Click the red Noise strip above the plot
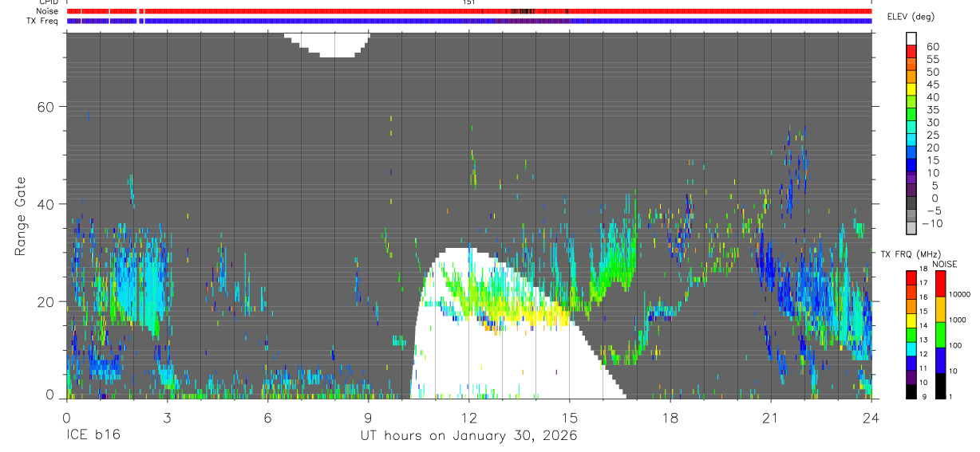Screen dimensions: 980x452 click(468, 11)
